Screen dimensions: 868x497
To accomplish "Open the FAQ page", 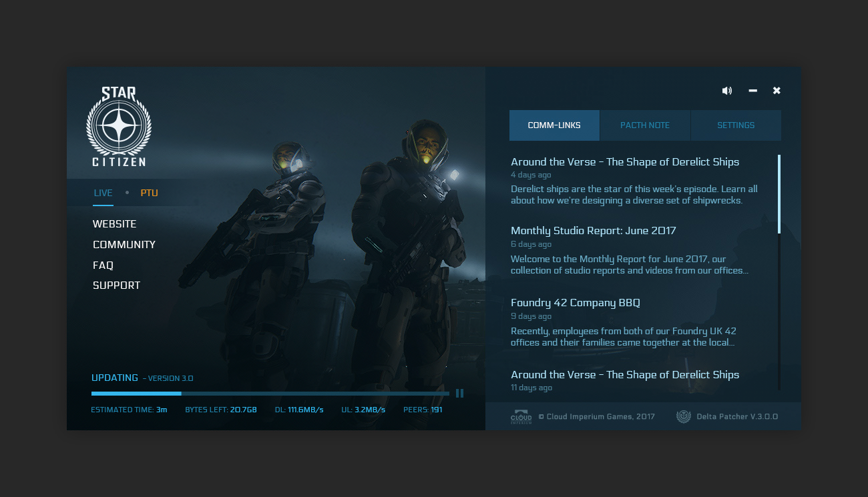I will [103, 265].
